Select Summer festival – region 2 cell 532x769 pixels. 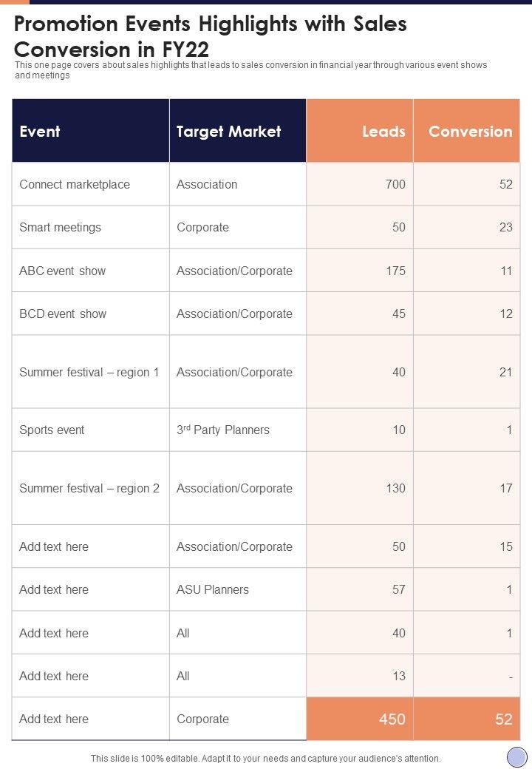(x=89, y=488)
